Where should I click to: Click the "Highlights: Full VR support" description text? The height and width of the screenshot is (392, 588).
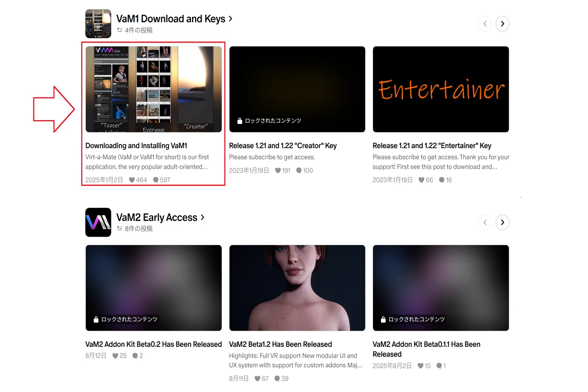296,361
